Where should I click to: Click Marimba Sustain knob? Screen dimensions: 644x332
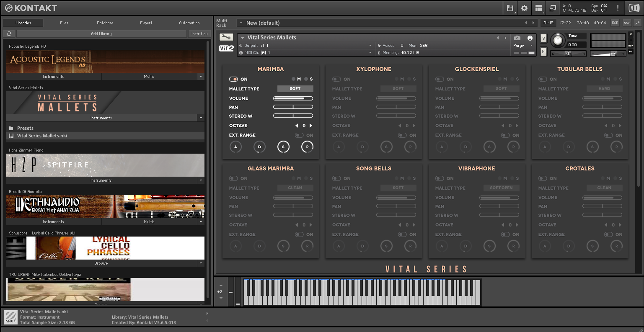pos(283,147)
